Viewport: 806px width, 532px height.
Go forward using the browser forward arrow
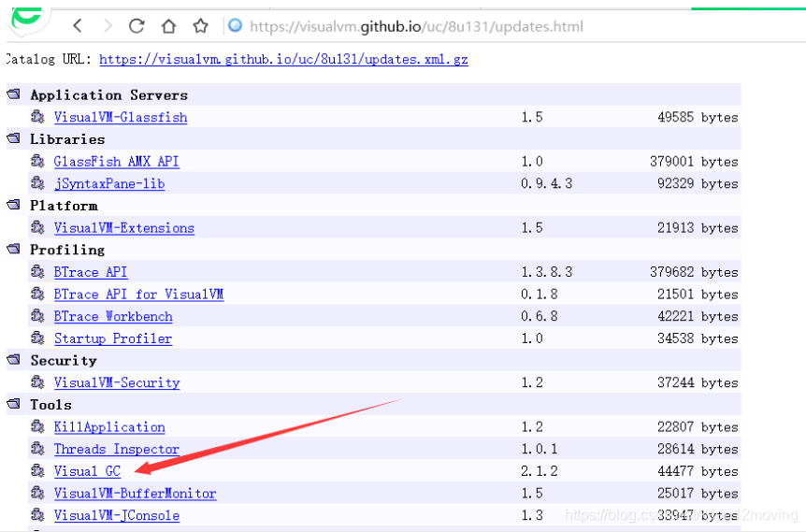108,25
